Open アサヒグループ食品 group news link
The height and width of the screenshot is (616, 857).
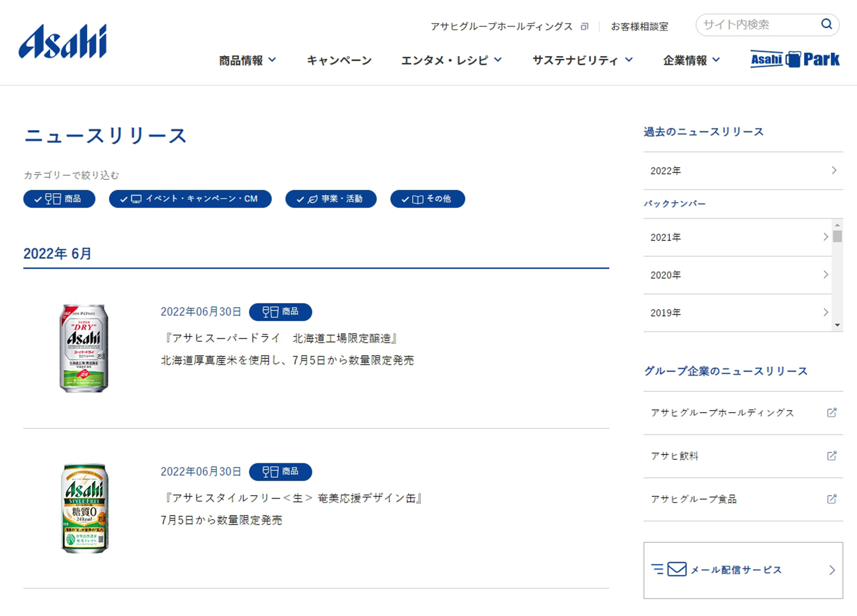pyautogui.click(x=743, y=499)
